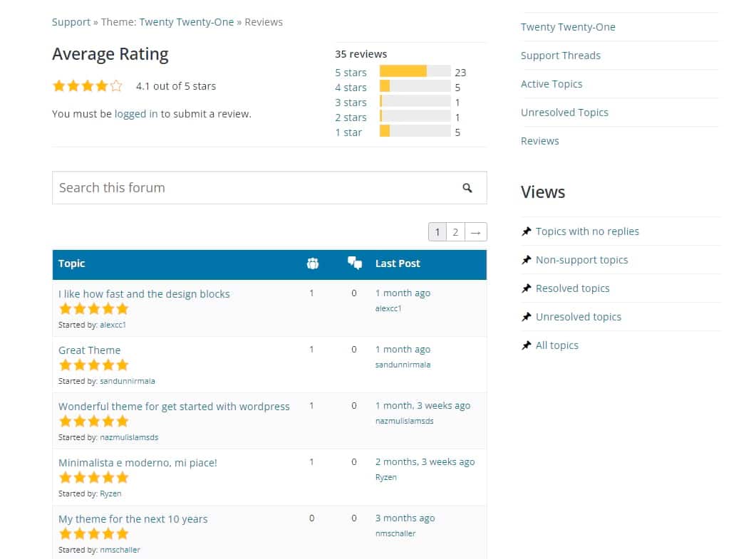Click the replies icon in the table header
The image size is (756, 559).
pyautogui.click(x=354, y=263)
